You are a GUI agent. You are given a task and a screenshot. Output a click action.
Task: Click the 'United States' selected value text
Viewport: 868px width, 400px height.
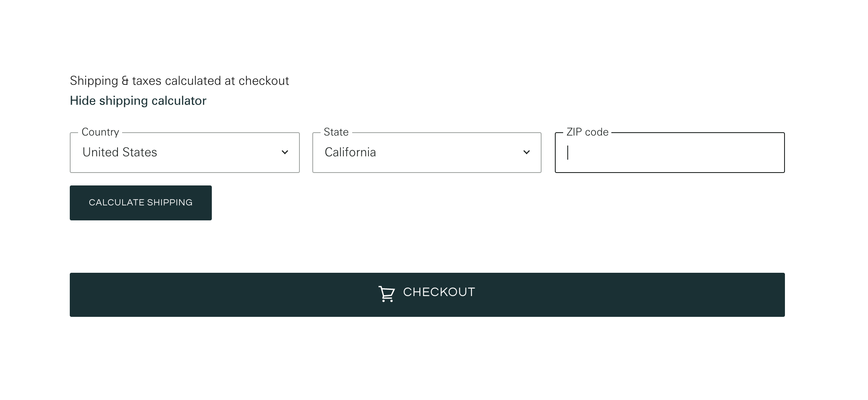point(120,152)
